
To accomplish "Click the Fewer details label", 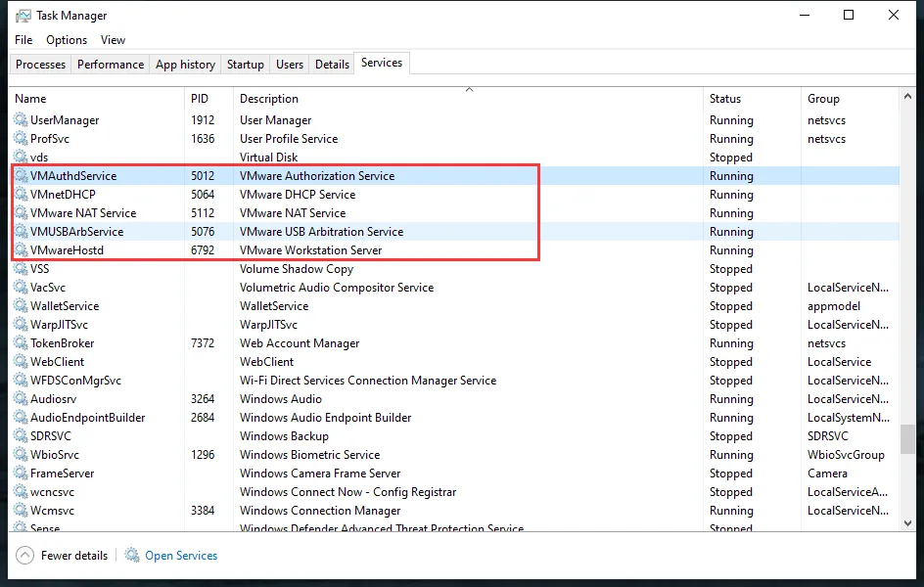I will 74,556.
